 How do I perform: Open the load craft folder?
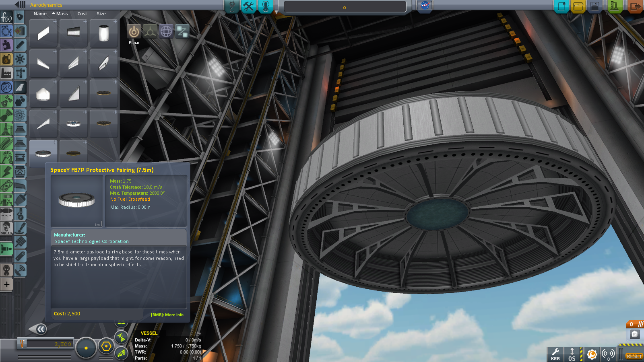(x=578, y=6)
